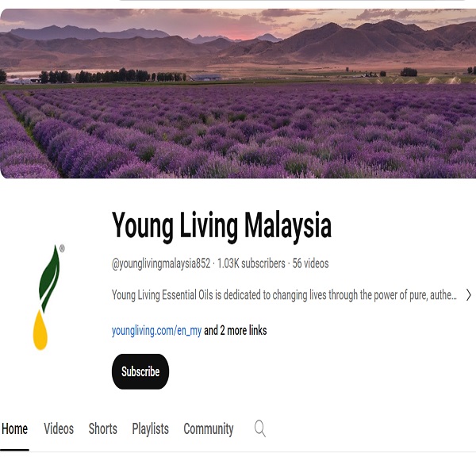Go to the Playlists tab
This screenshot has width=476, height=476.
pos(150,428)
